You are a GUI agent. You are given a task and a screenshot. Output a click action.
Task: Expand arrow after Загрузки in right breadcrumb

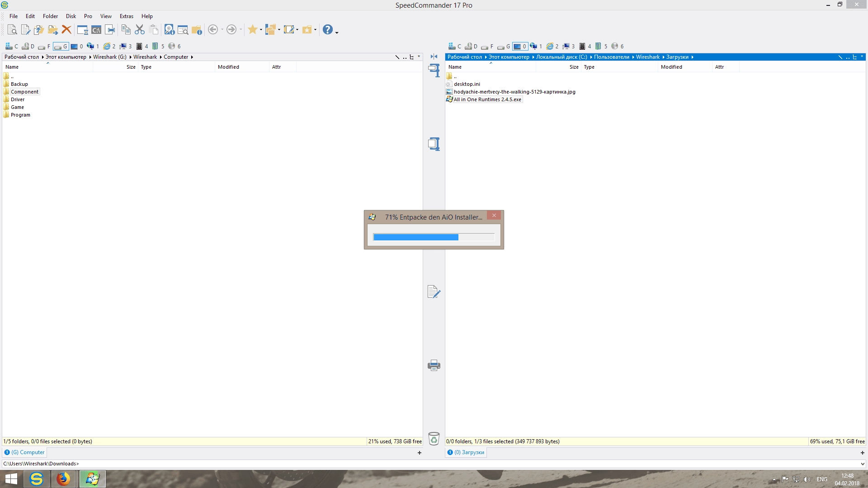click(692, 57)
